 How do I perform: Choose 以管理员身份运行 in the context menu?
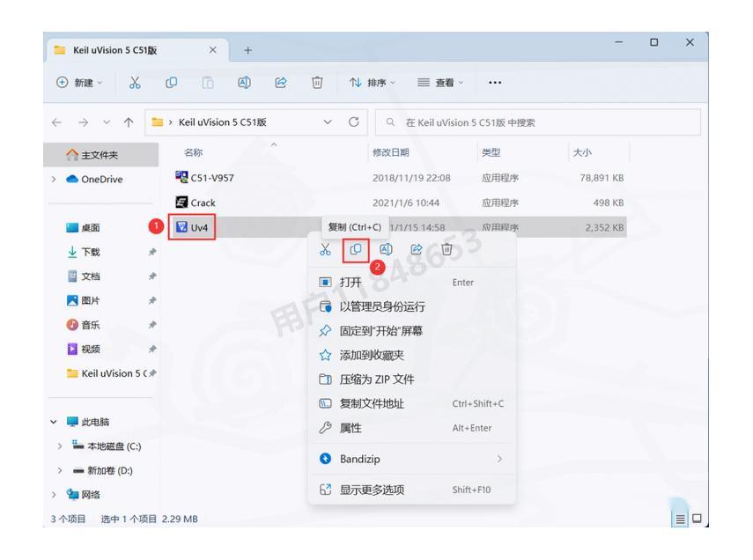pyautogui.click(x=412, y=306)
